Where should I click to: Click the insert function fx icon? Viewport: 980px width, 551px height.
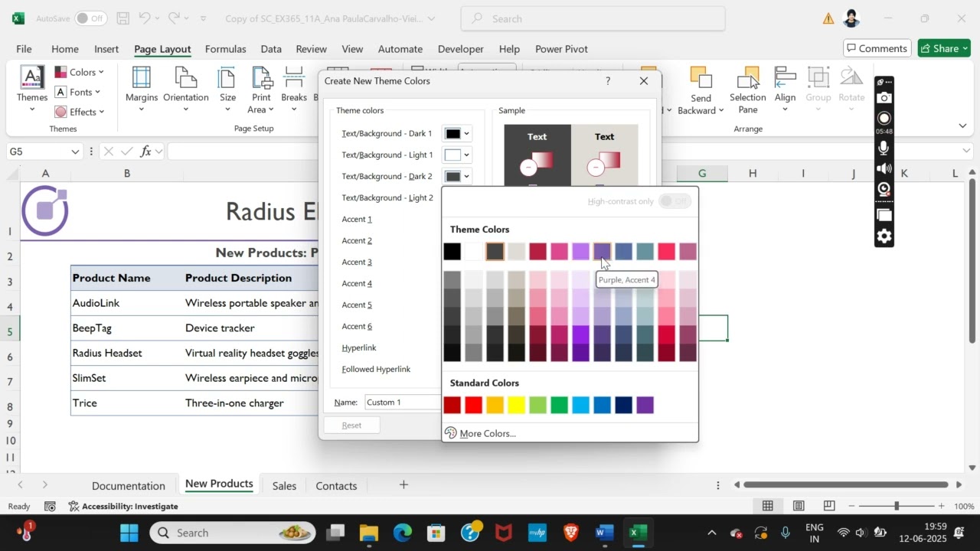(145, 152)
